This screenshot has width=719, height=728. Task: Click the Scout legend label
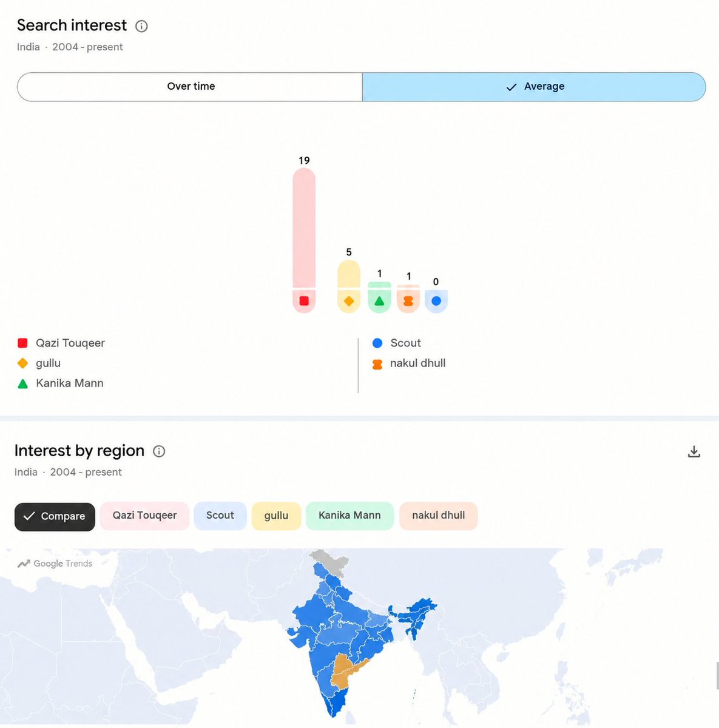(x=405, y=343)
